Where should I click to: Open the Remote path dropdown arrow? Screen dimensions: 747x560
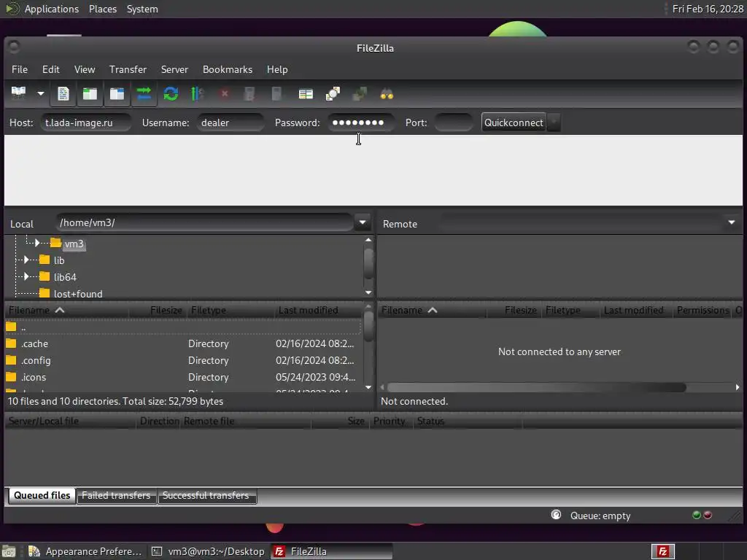731,222
